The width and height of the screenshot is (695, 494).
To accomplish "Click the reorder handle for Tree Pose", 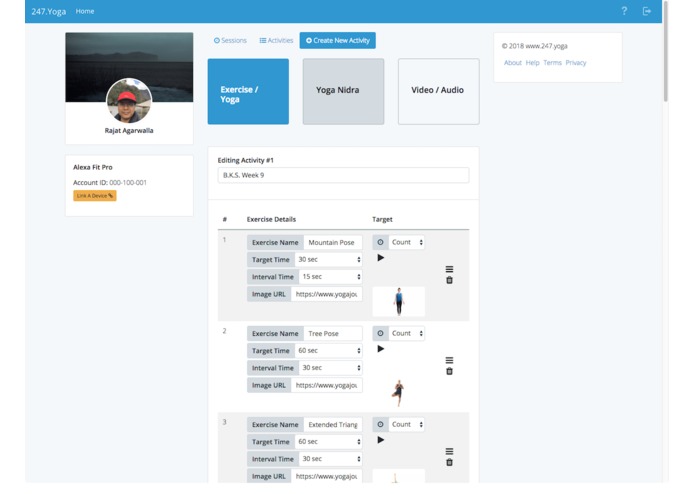I will 449,360.
